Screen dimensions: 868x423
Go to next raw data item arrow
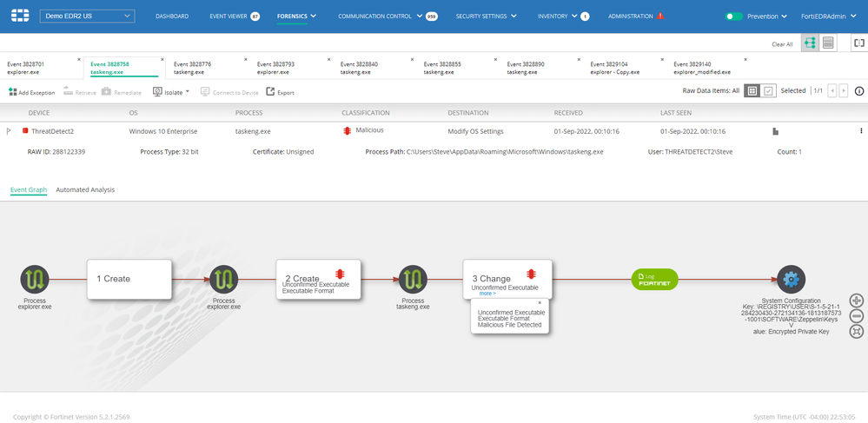844,91
